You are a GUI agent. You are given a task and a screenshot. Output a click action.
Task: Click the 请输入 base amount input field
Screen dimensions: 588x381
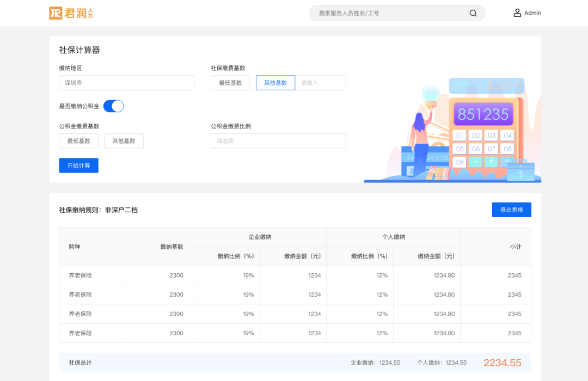coord(322,82)
